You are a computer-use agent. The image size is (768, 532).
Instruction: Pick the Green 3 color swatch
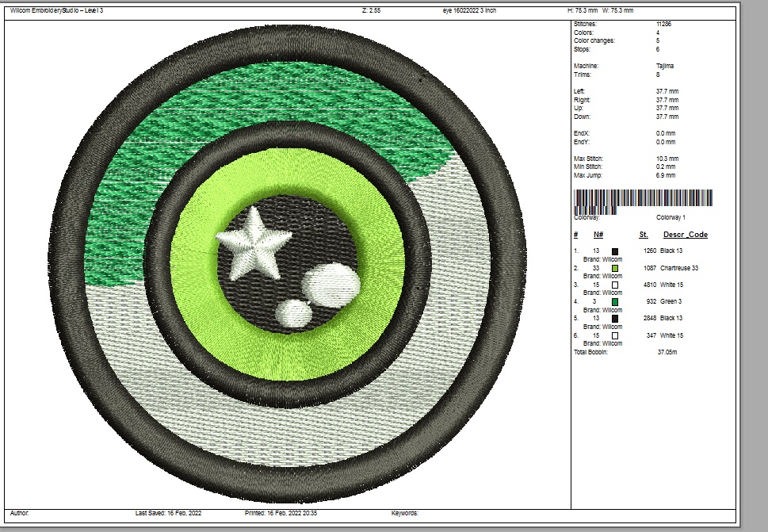tap(615, 302)
